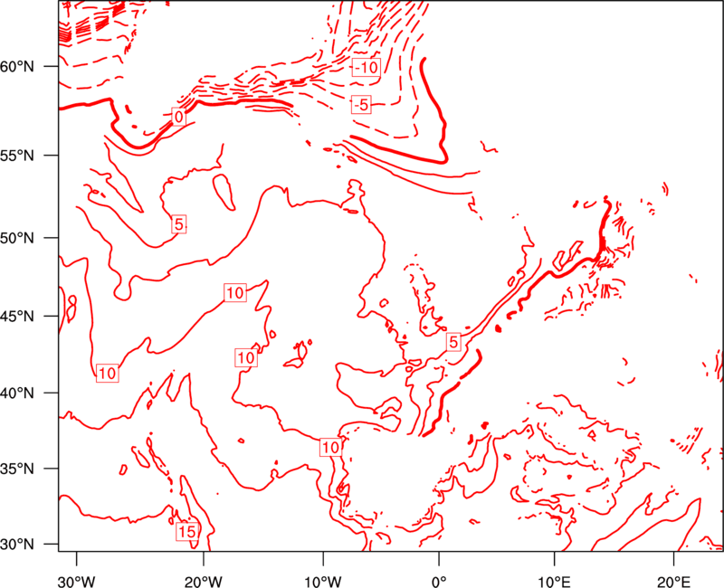Select the 45°N latitude axis label
This screenshot has width=724, height=588.
tap(17, 316)
